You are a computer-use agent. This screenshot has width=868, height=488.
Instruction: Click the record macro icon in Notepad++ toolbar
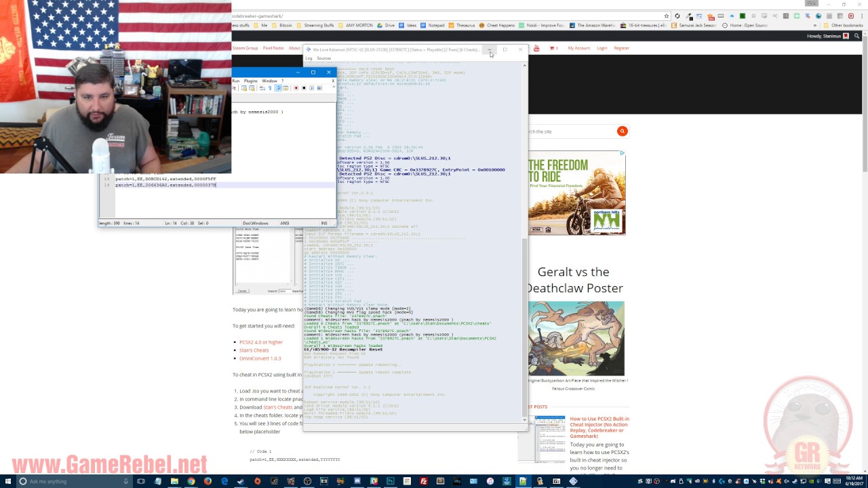296,88
